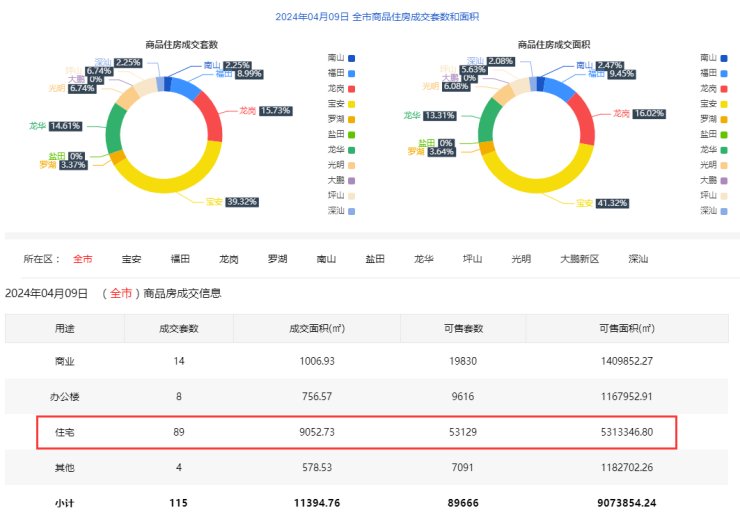The height and width of the screenshot is (524, 740).
Task: Show 罗湖 district transaction info
Action: tap(277, 259)
